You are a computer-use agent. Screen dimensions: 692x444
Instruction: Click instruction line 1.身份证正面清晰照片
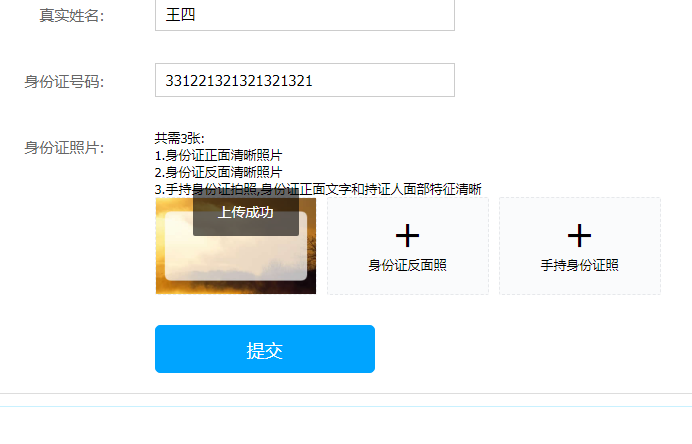218,155
